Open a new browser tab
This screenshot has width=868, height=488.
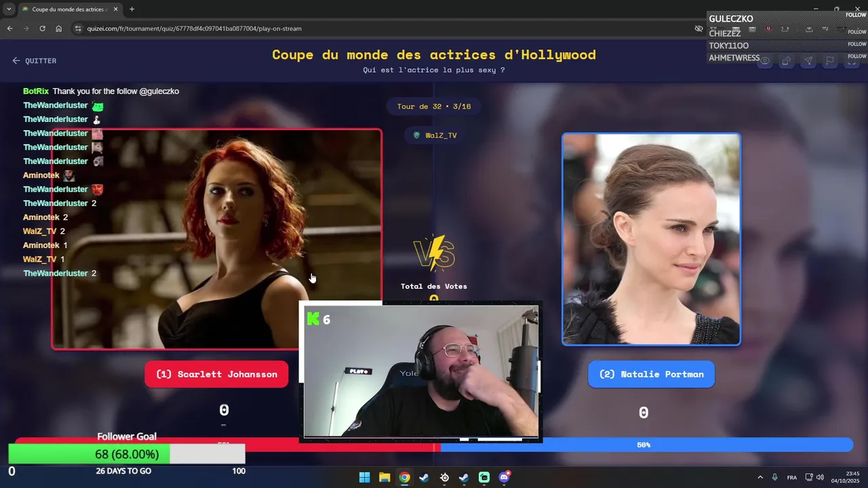(132, 9)
